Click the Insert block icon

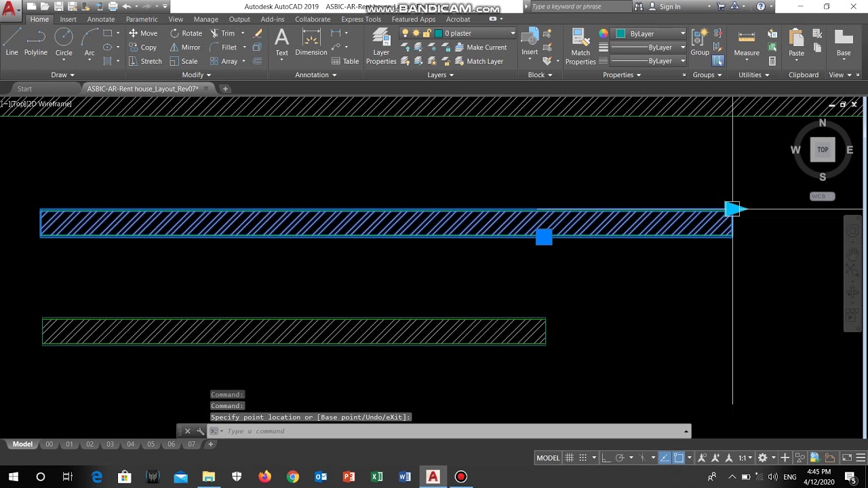point(530,42)
